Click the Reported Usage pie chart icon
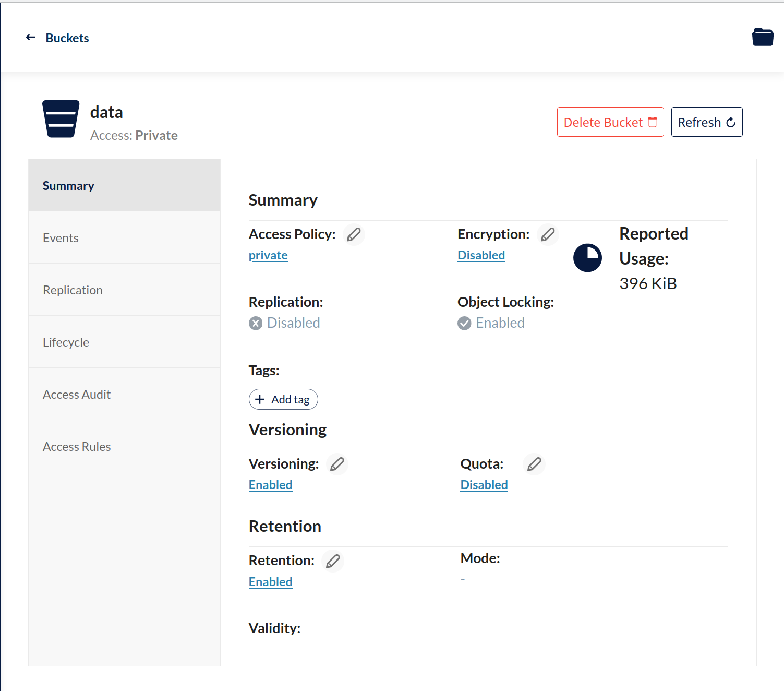This screenshot has height=691, width=784. click(x=587, y=258)
